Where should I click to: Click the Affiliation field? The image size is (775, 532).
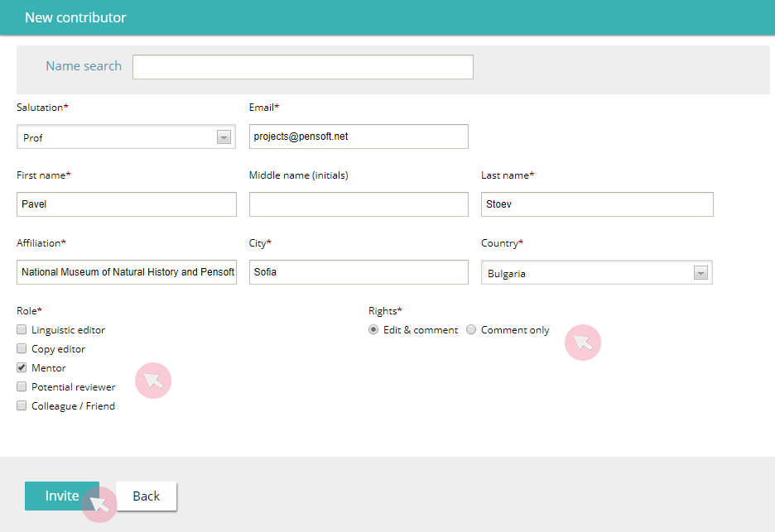coord(127,271)
